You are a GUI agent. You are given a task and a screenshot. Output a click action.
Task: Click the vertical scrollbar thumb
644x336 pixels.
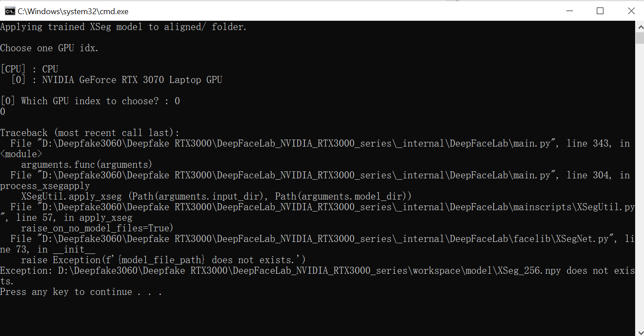(640, 38)
